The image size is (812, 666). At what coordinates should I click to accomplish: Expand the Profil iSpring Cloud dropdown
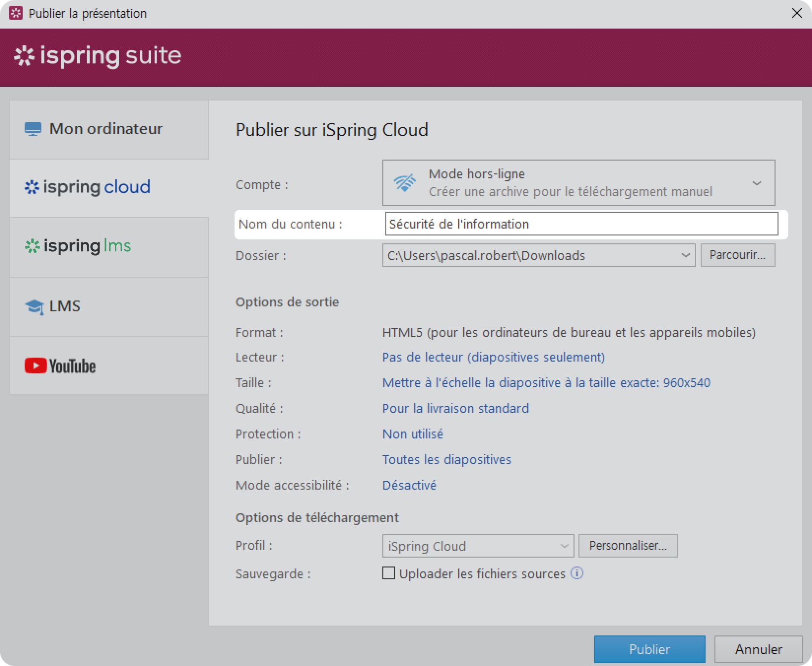564,546
